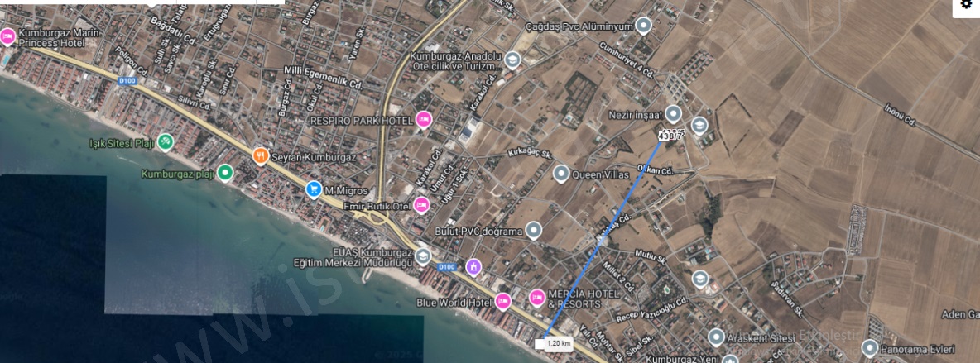
Task: Select the Blue World Hotel marker
Action: coord(502,301)
